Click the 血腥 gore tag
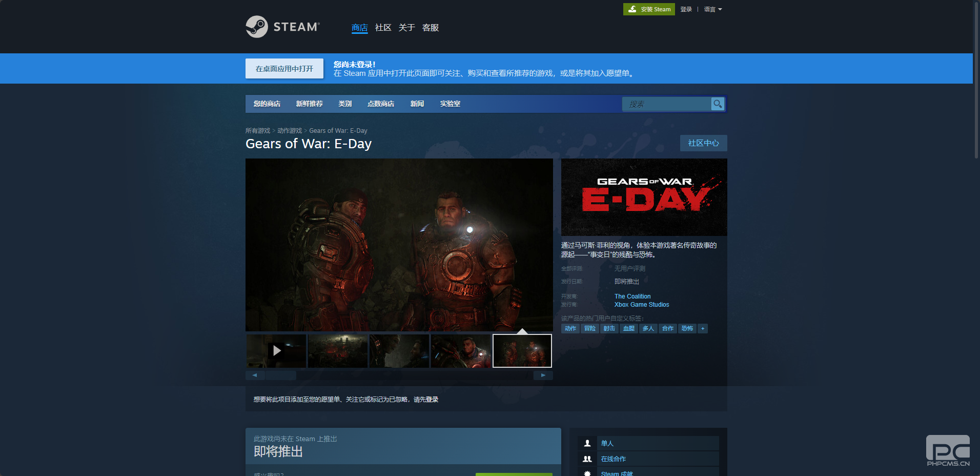Image resolution: width=980 pixels, height=476 pixels. pos(629,328)
